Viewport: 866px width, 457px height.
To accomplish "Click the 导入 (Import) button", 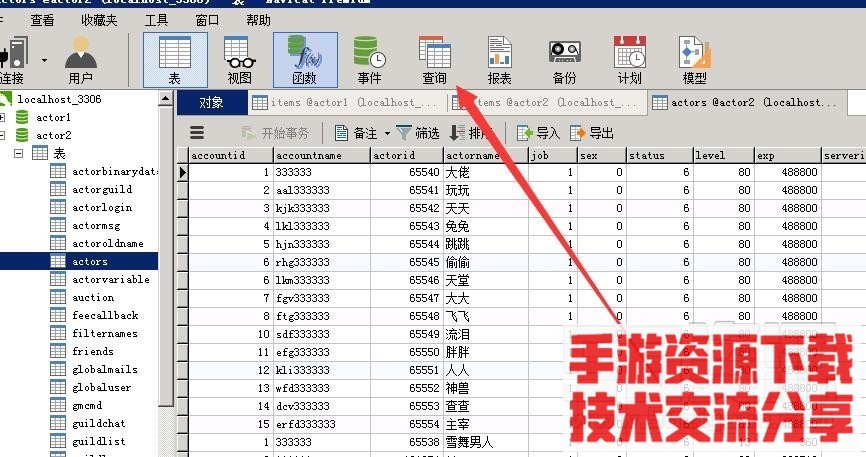I will click(538, 133).
